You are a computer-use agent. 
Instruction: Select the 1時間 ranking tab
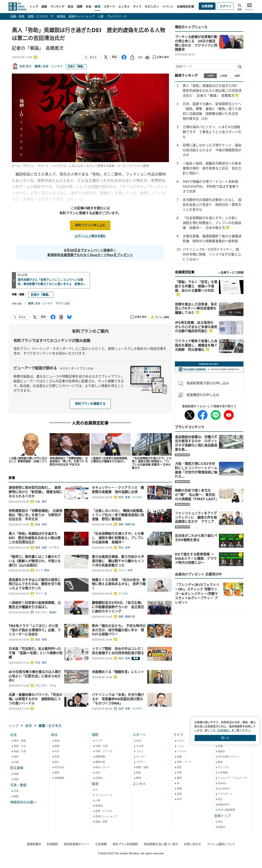210,76
